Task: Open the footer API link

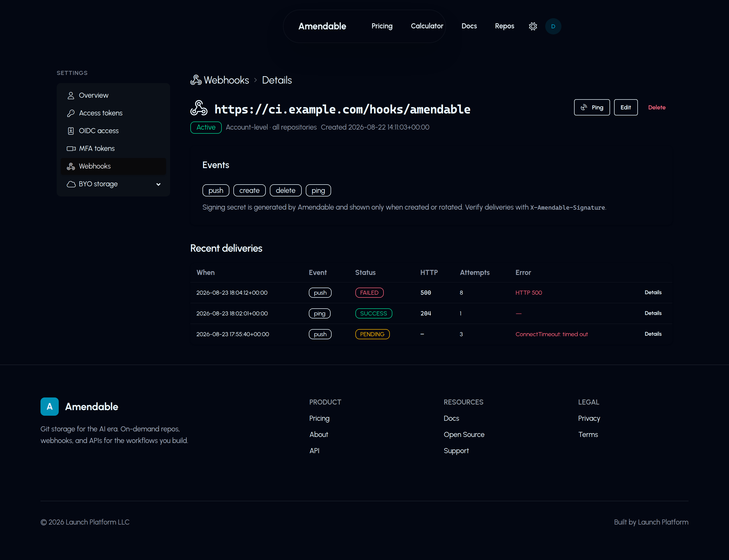Action: click(x=314, y=451)
